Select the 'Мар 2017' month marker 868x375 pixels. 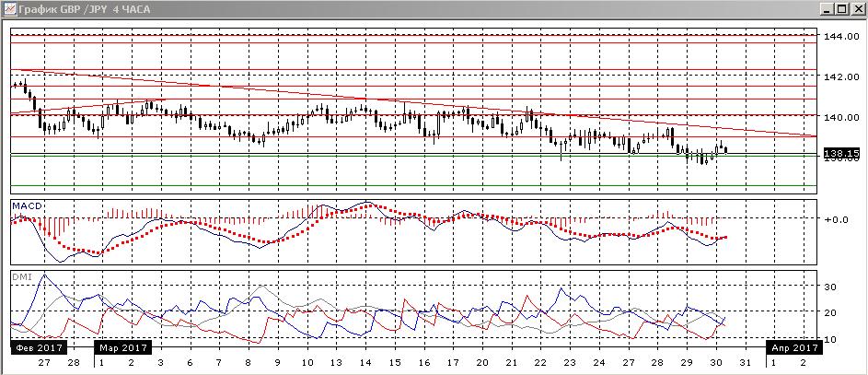coord(123,348)
